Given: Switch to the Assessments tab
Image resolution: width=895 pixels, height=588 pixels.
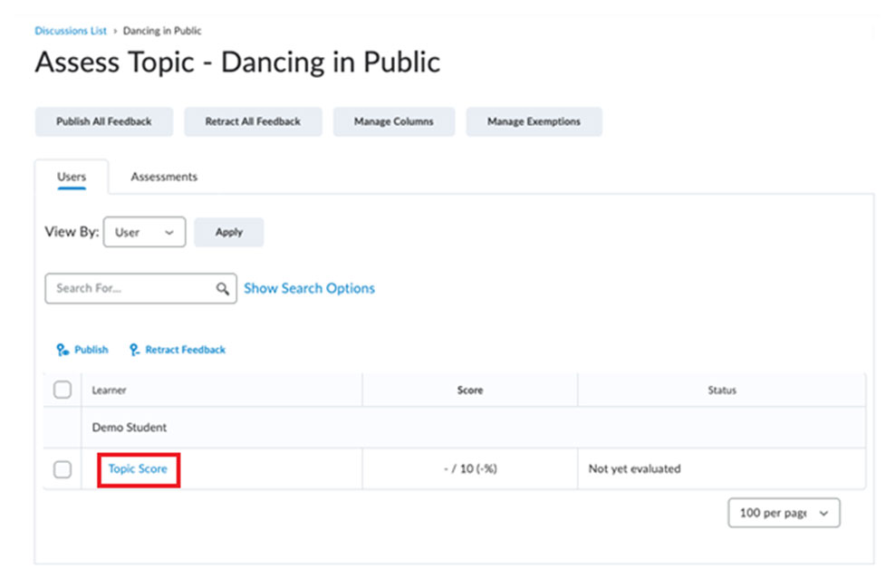Looking at the screenshot, I should [x=164, y=177].
